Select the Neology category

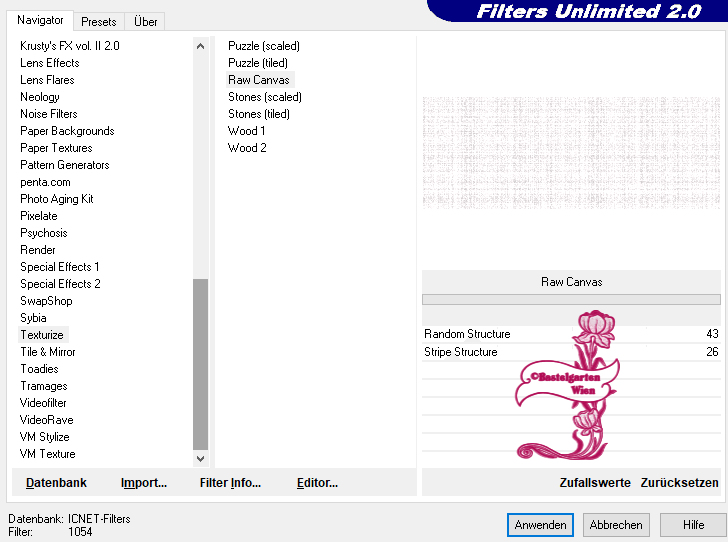click(x=40, y=97)
